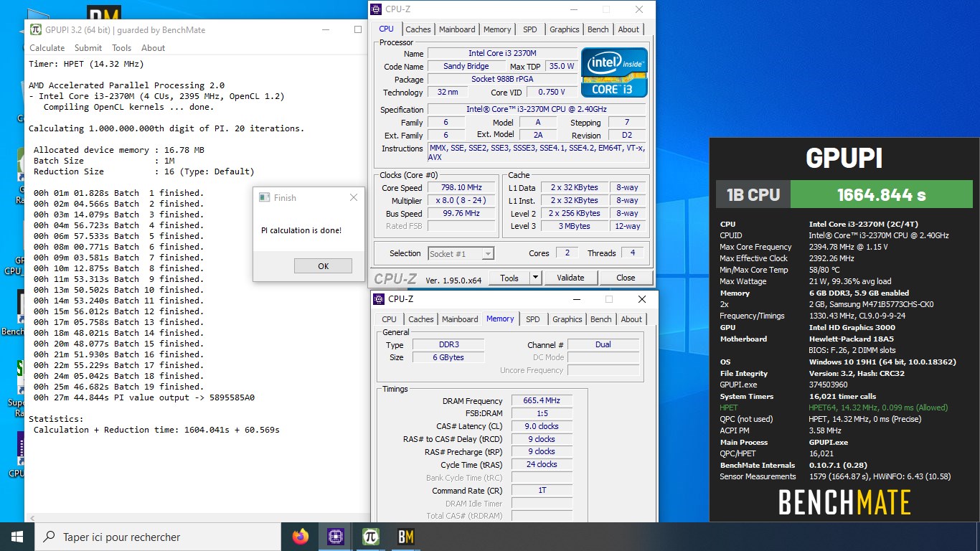Click the lower CPU-Z window title icon
Screen dimensions: 980x551
click(x=380, y=299)
